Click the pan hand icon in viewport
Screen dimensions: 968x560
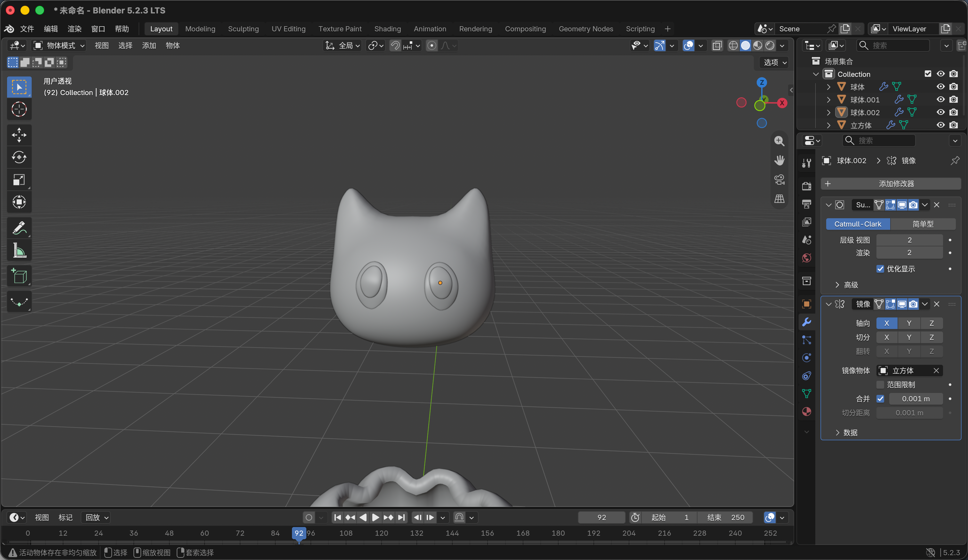pos(779,160)
